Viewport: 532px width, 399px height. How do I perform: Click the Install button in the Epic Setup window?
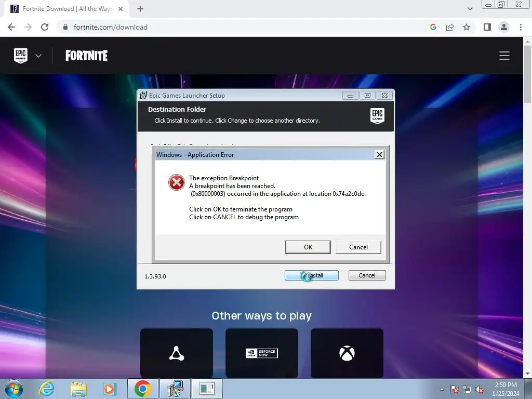pos(312,275)
